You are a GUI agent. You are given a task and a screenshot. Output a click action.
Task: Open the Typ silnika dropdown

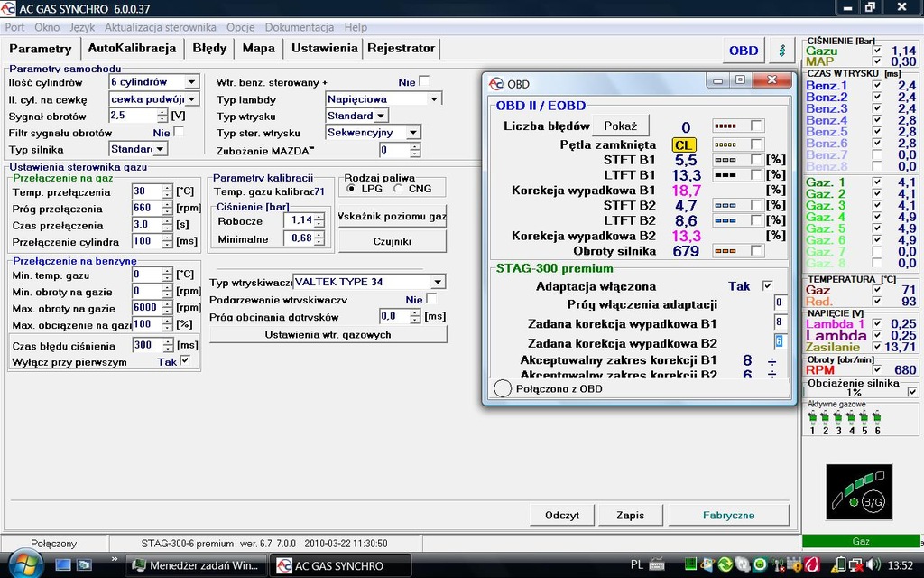point(161,149)
